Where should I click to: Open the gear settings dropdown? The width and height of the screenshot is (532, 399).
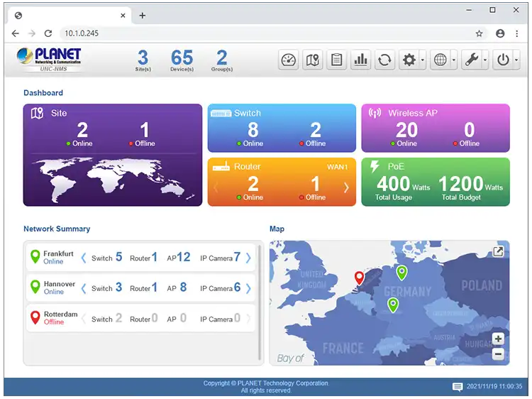(413, 60)
